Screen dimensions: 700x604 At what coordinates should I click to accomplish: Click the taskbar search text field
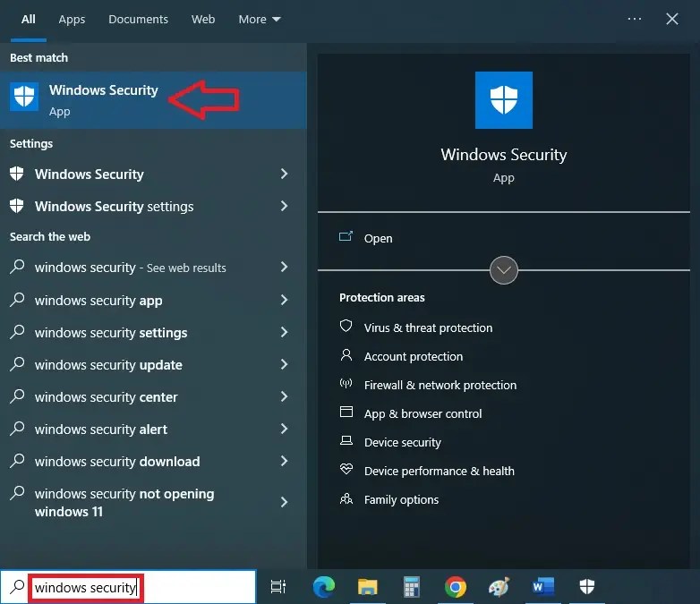tap(128, 587)
